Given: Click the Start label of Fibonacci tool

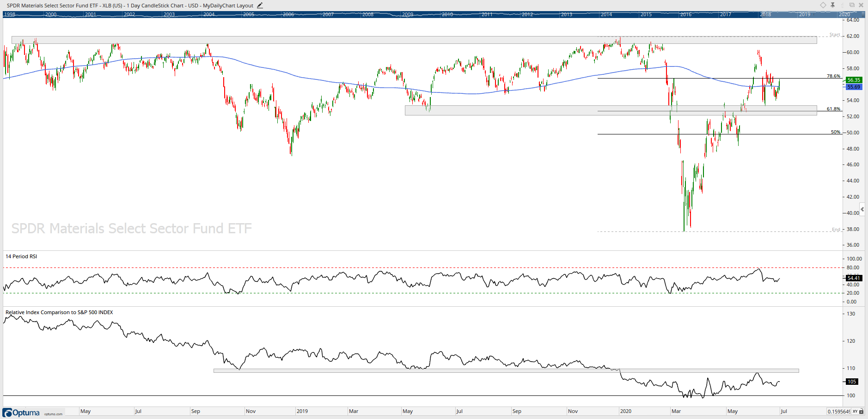Looking at the screenshot, I should 835,35.
